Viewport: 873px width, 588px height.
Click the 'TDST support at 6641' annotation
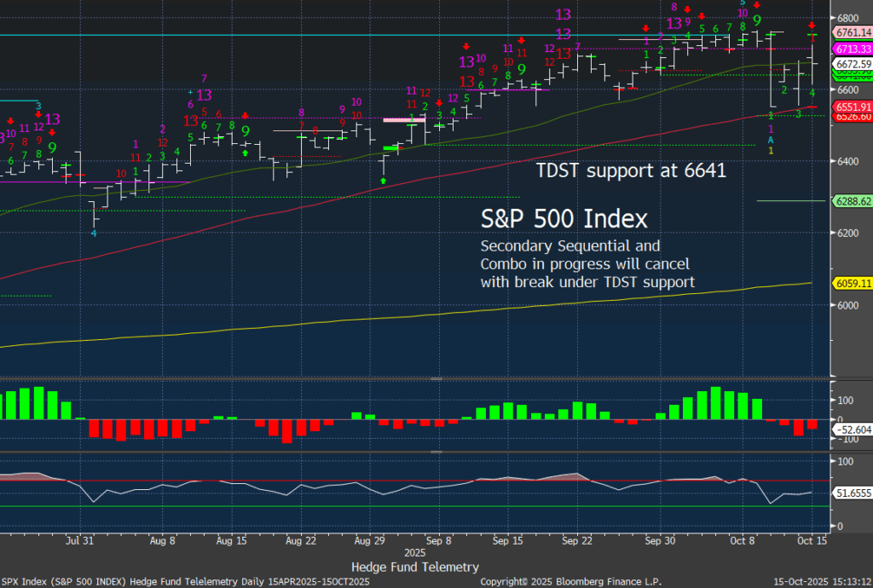[631, 170]
